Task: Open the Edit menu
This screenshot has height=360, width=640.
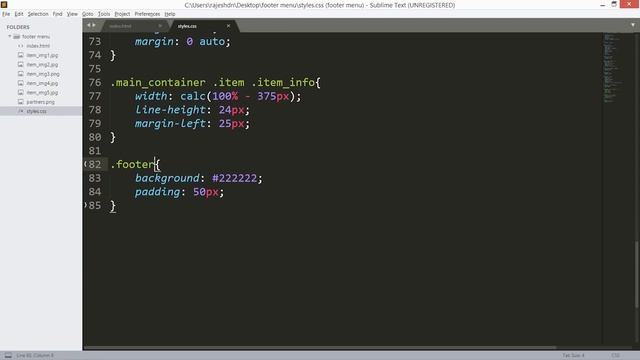Action: pyautogui.click(x=19, y=14)
